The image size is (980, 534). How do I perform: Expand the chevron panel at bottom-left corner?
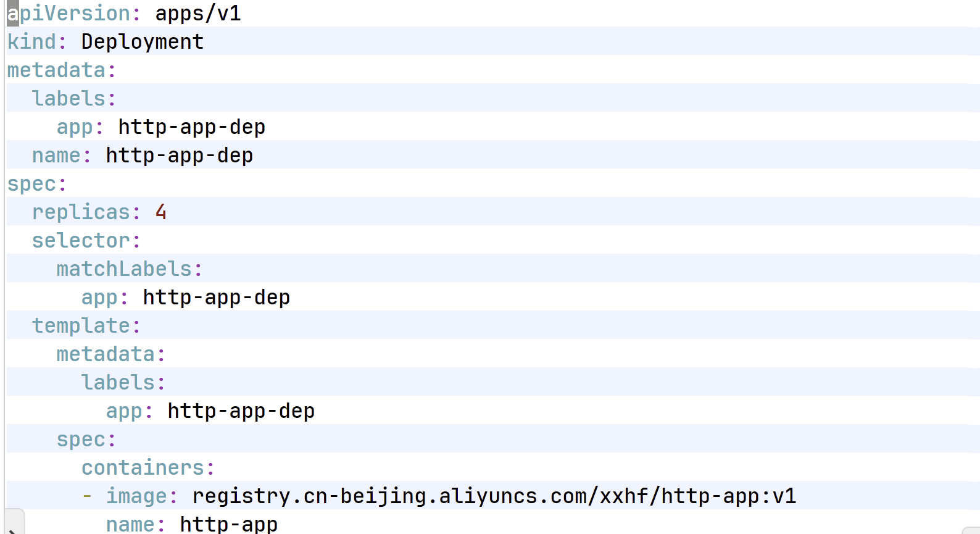12,526
